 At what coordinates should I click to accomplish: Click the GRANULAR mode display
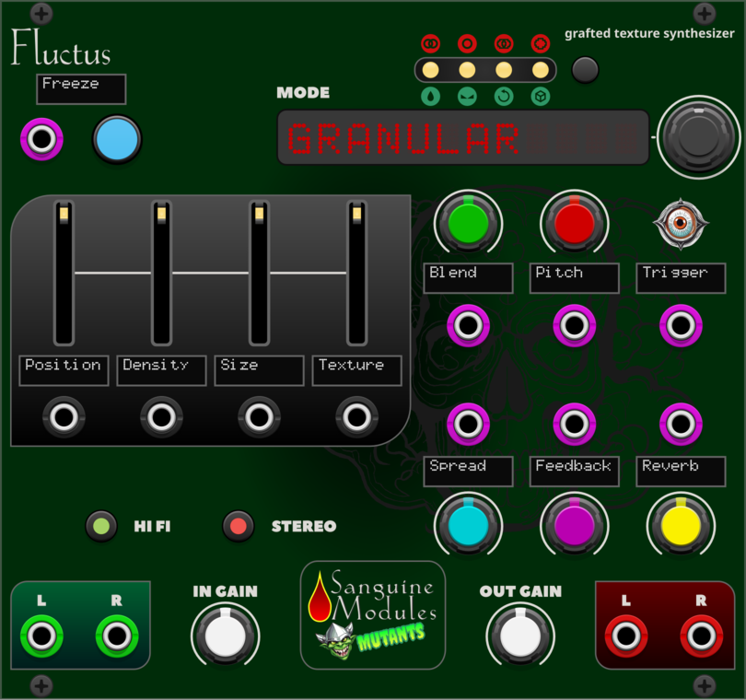click(x=463, y=138)
